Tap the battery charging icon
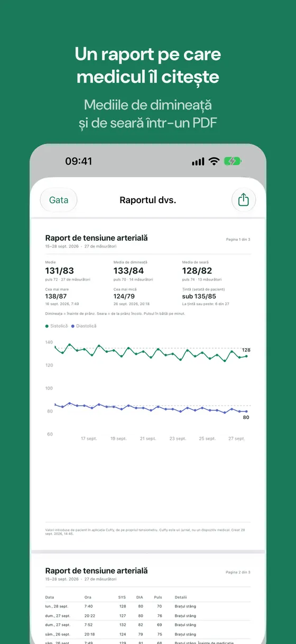296x644 pixels. pos(233,161)
